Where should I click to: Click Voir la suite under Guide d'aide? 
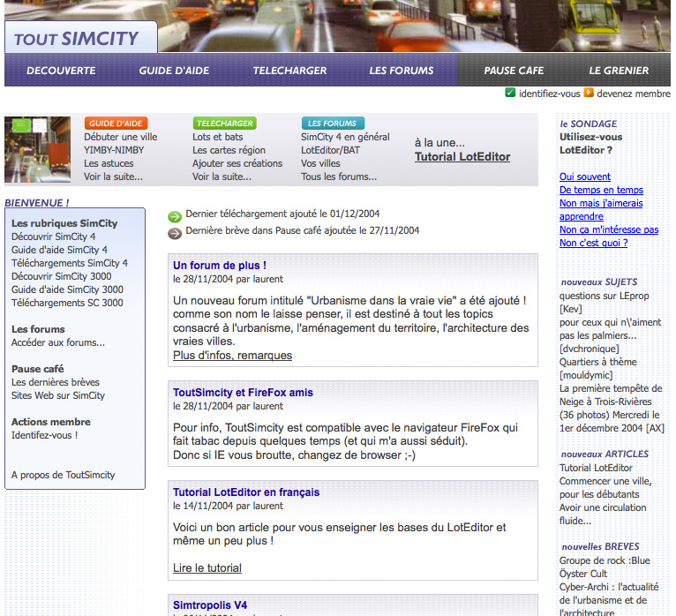113,177
